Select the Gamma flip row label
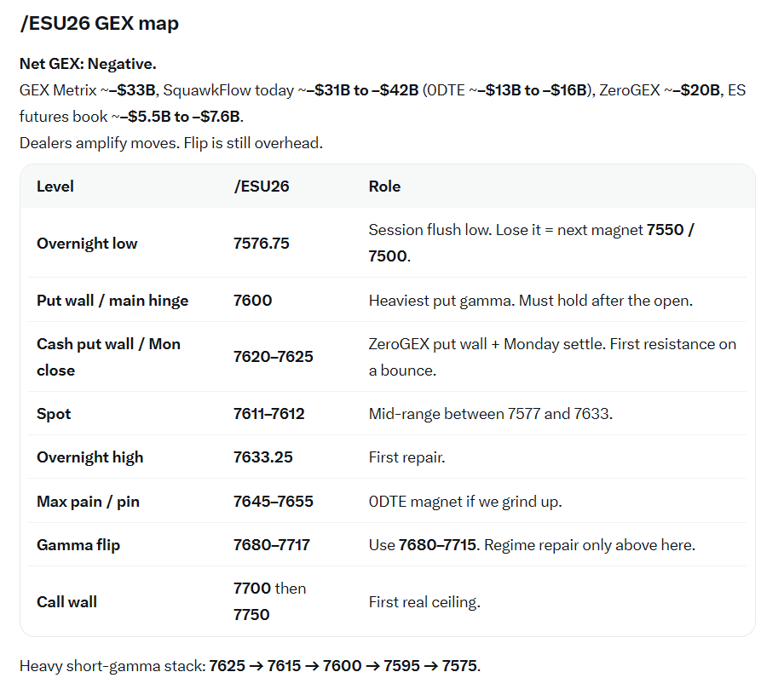The image size is (784, 695). (x=78, y=544)
